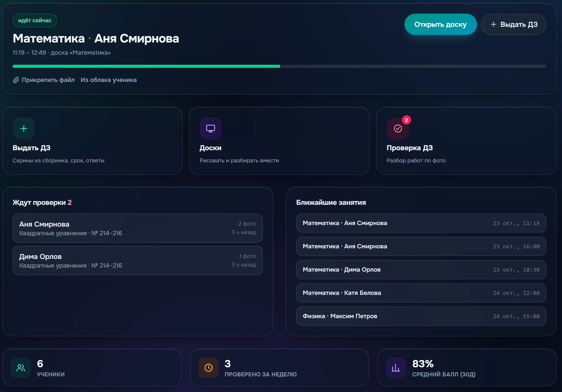This screenshot has height=392, width=562.
Task: Open Математика · Дима Орлов lesson row
Action: (x=421, y=270)
